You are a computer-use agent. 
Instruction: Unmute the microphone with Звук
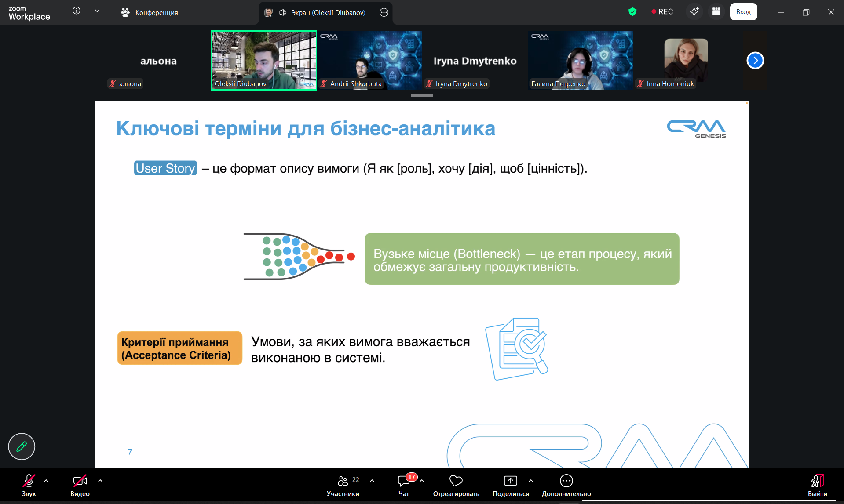click(x=29, y=485)
